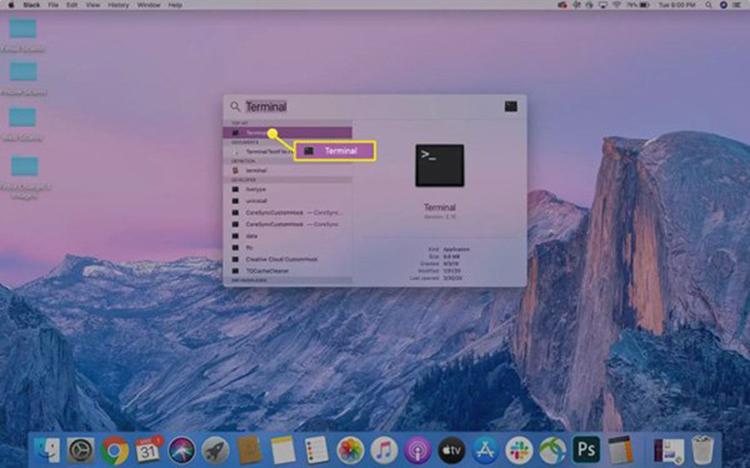Click the Siri icon in the menu bar
The width and height of the screenshot is (750, 468).
click(724, 5)
